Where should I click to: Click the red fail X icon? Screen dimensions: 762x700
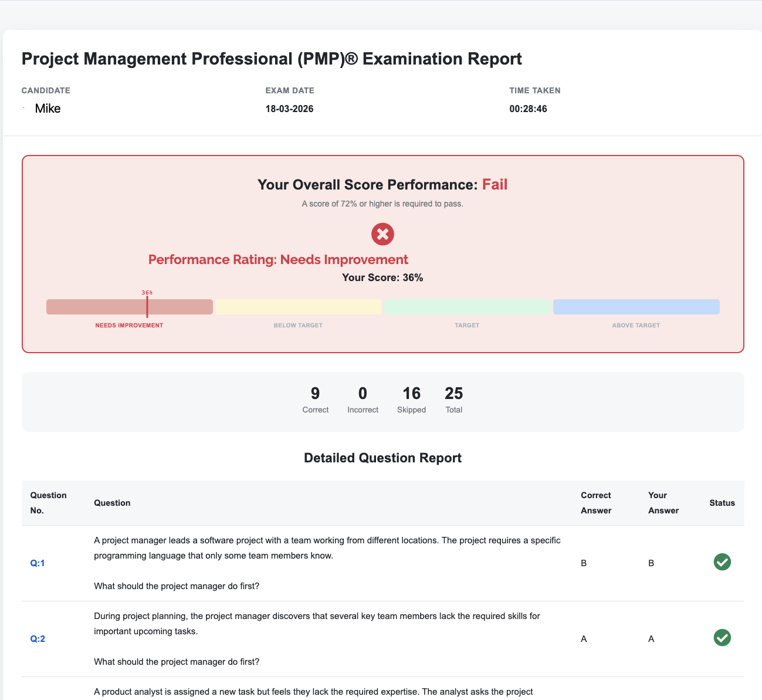tap(382, 234)
